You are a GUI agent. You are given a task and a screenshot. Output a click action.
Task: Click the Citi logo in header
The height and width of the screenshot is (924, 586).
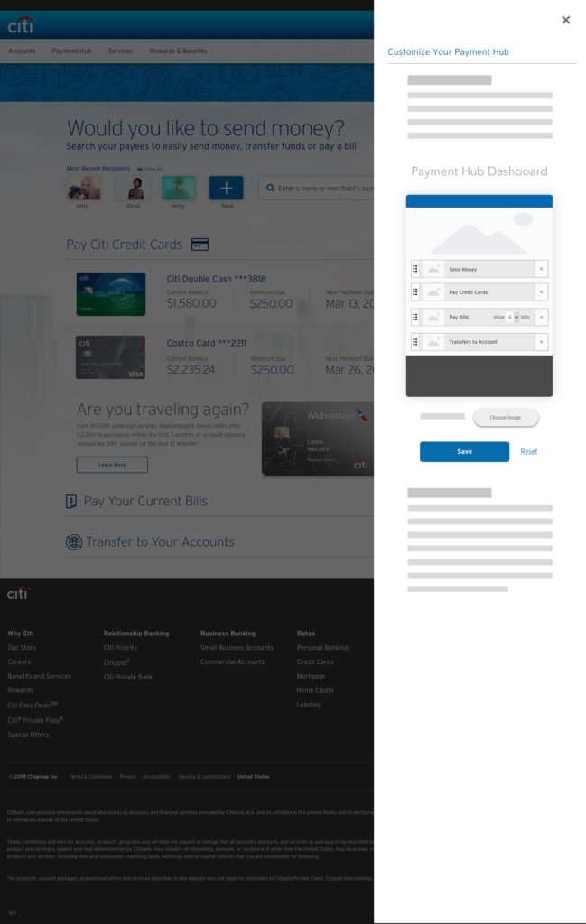click(22, 24)
